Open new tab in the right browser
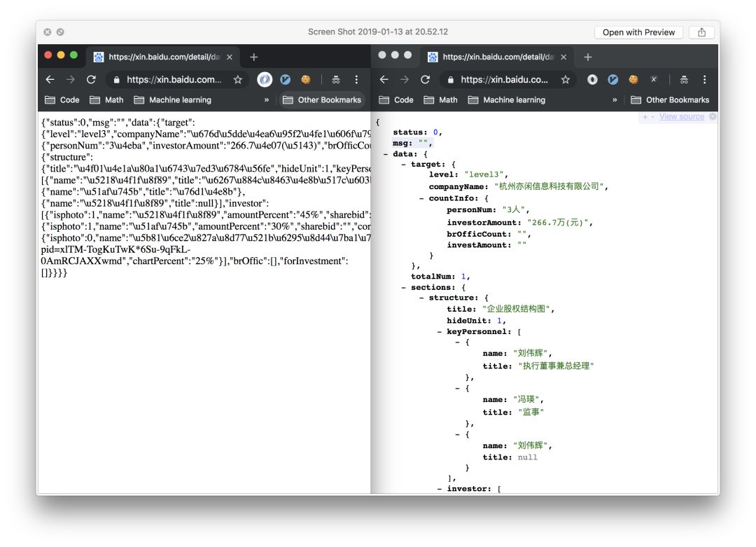This screenshot has height=547, width=756. pos(588,57)
